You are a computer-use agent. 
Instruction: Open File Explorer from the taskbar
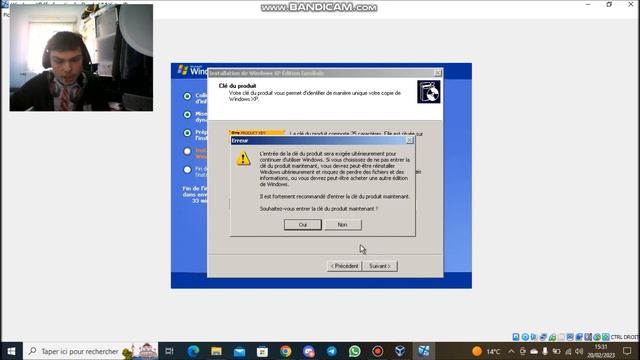pos(216,351)
